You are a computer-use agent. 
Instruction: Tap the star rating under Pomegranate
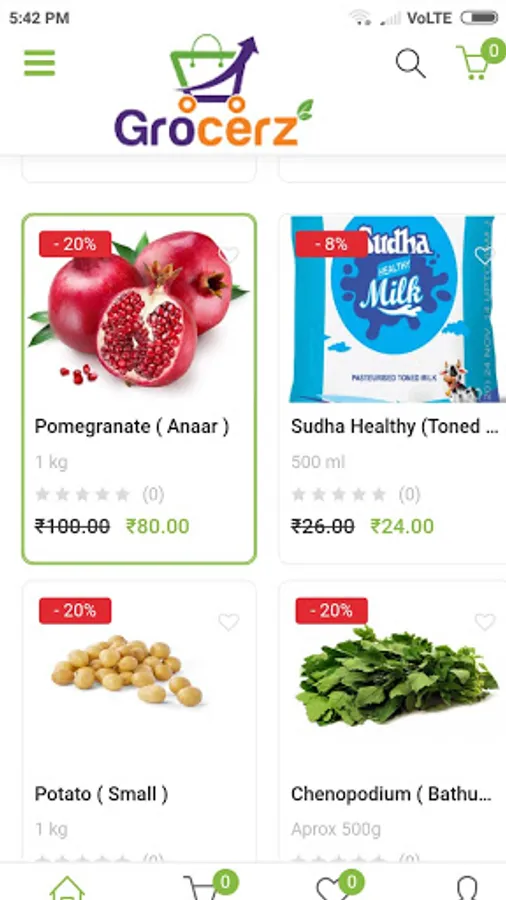point(83,494)
